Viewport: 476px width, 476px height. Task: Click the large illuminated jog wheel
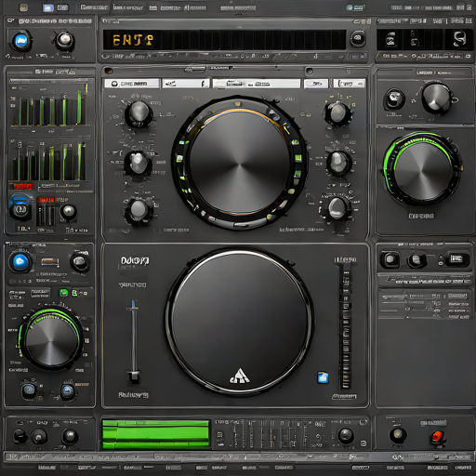pyautogui.click(x=240, y=163)
